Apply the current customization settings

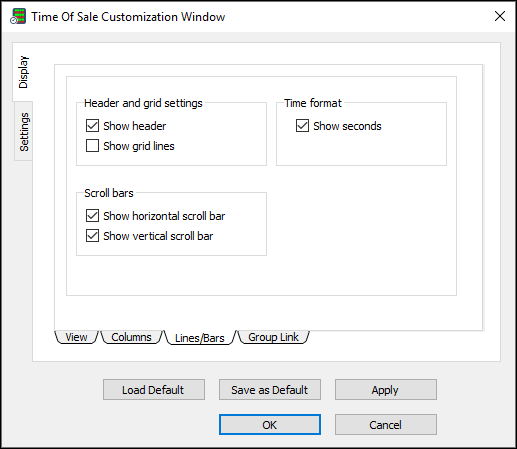point(386,389)
